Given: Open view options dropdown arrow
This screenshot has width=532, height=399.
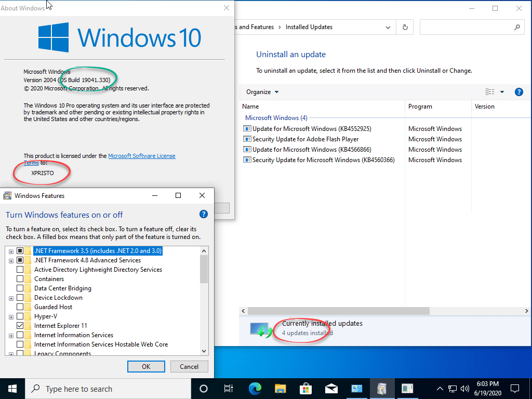Looking at the screenshot, I should 502,92.
